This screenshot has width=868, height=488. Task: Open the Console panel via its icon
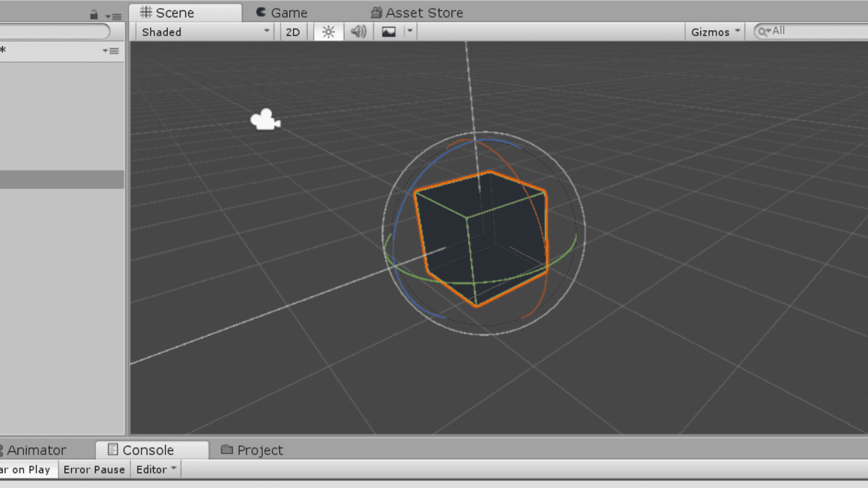[112, 450]
